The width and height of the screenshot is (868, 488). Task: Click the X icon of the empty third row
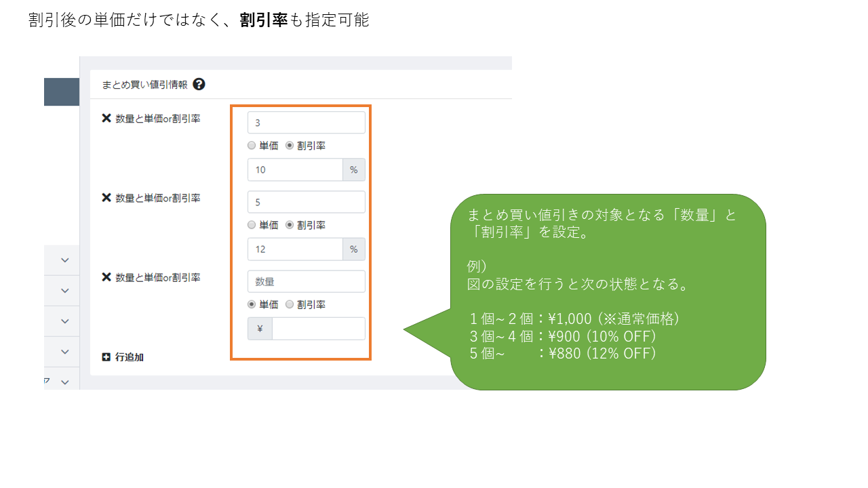106,277
